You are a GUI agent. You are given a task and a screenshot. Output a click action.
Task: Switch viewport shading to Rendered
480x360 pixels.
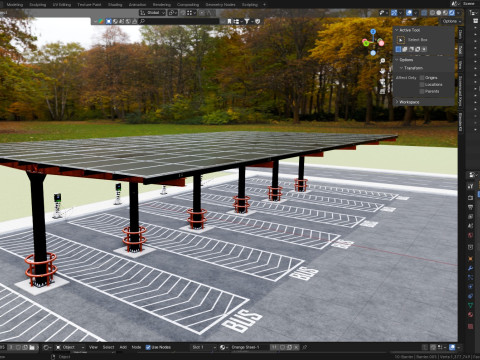tap(451, 13)
